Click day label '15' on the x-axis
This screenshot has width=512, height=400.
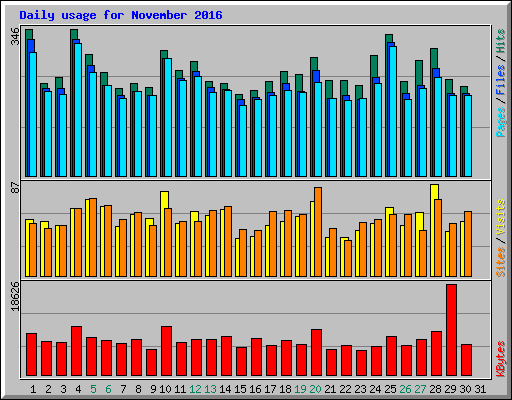pyautogui.click(x=240, y=389)
